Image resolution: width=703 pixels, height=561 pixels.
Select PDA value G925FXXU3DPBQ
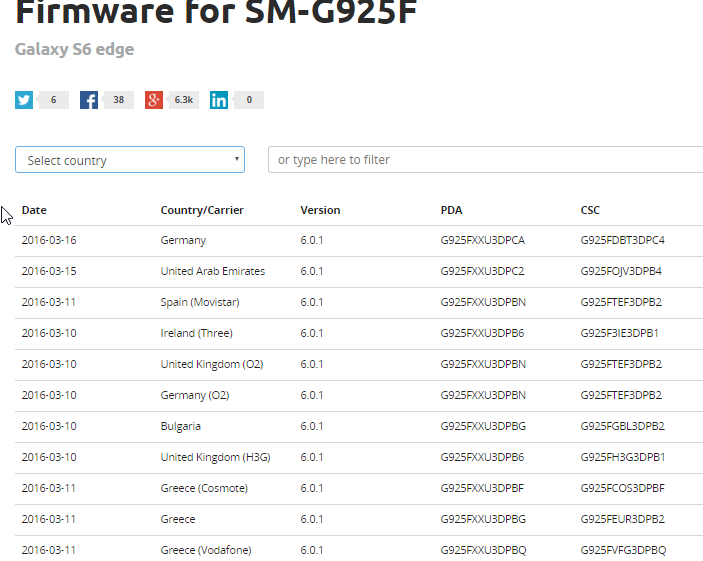coord(483,550)
